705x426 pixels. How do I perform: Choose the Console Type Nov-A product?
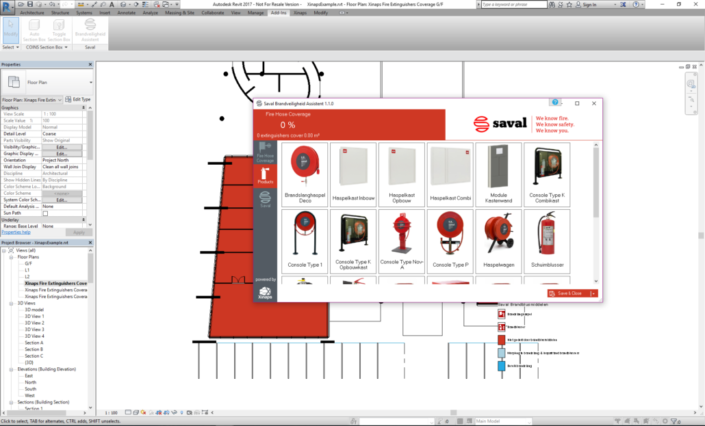tap(402, 242)
